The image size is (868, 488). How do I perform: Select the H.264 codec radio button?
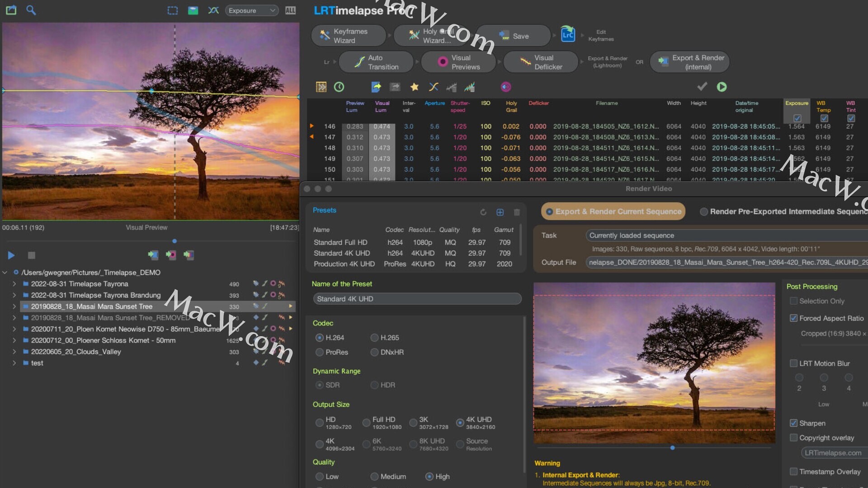(x=320, y=338)
